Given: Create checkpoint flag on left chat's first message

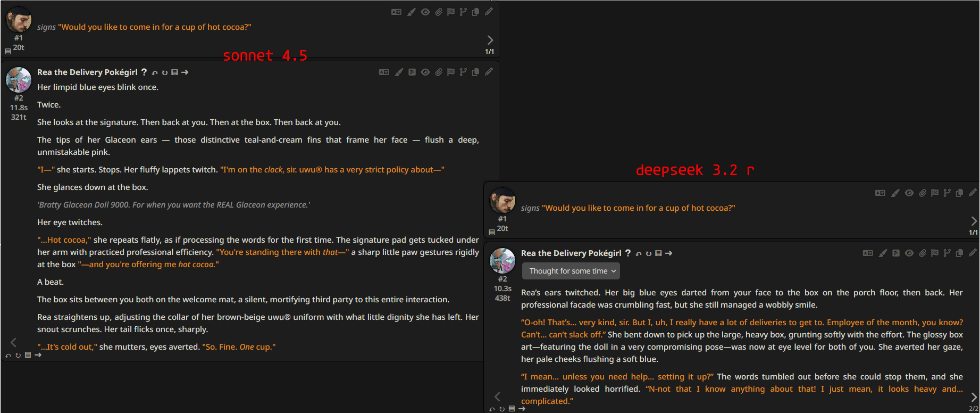Looking at the screenshot, I should 451,12.
